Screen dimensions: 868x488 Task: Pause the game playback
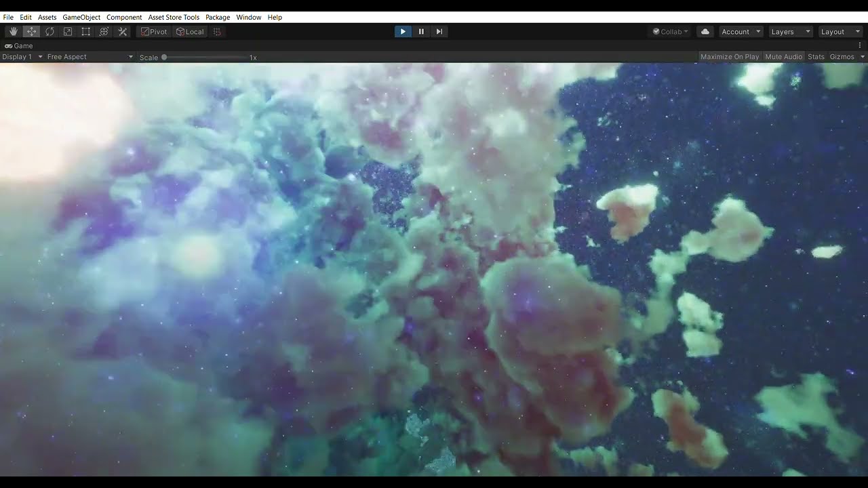pyautogui.click(x=421, y=32)
